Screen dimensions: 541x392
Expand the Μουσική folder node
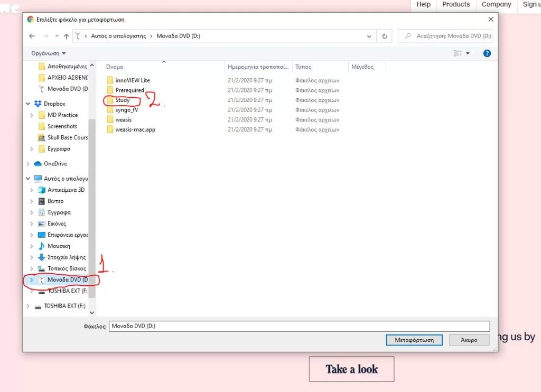tap(32, 246)
